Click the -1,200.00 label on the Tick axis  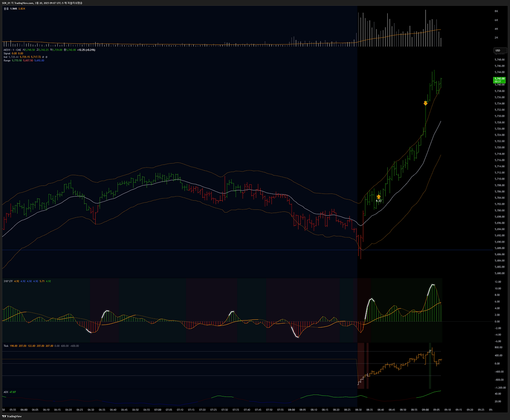[x=500, y=388]
